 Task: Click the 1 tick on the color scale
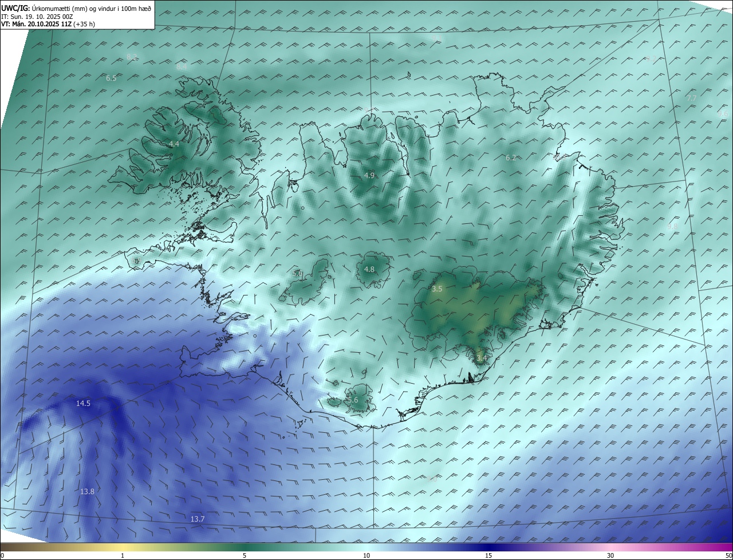(x=123, y=555)
